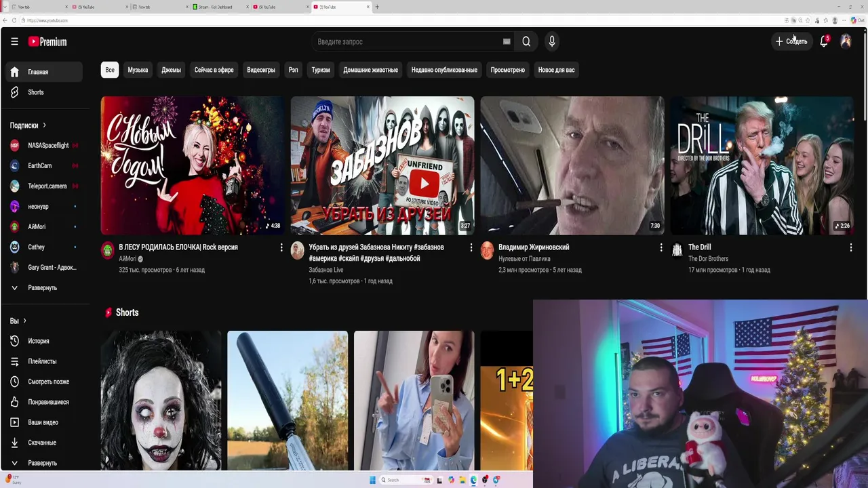Viewport: 868px width, 488px height.
Task: Open the Нулевые от Павлика channel link
Action: pos(524,259)
